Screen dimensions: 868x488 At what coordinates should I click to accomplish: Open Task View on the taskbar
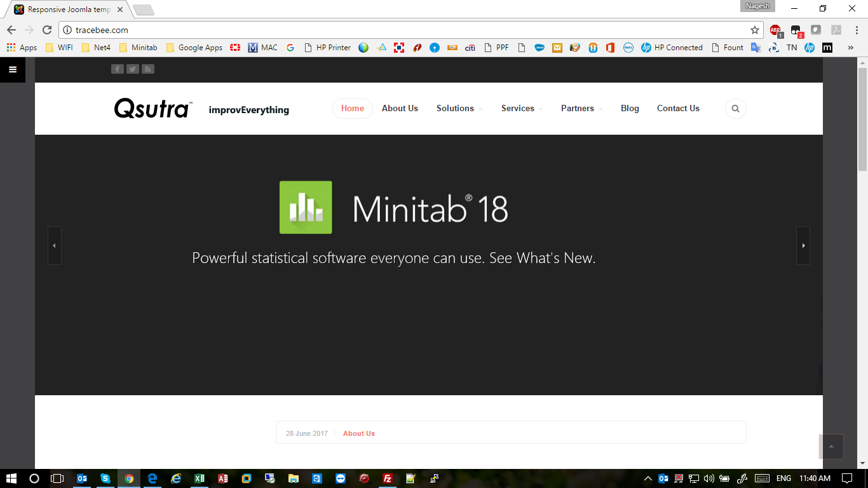click(x=57, y=478)
